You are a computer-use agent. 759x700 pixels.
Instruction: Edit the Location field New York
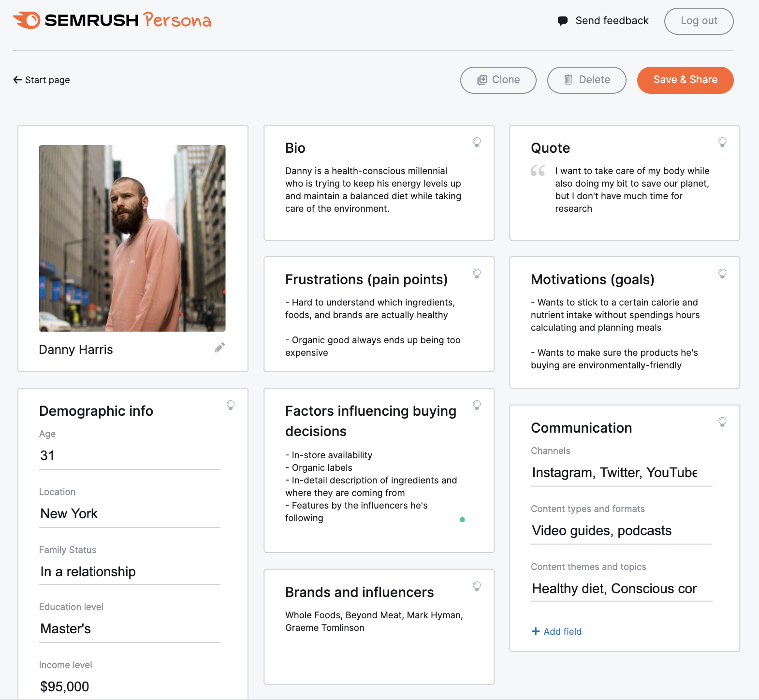pyautogui.click(x=130, y=513)
